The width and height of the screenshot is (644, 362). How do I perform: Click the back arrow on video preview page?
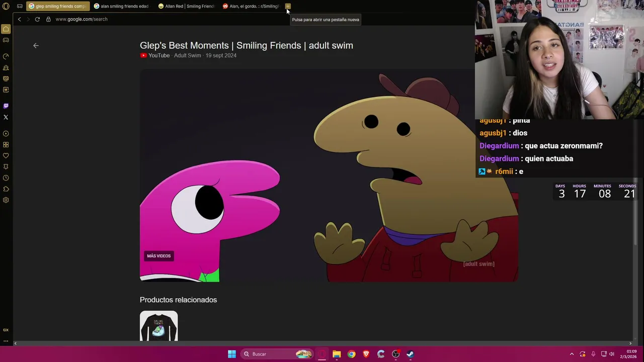36,45
